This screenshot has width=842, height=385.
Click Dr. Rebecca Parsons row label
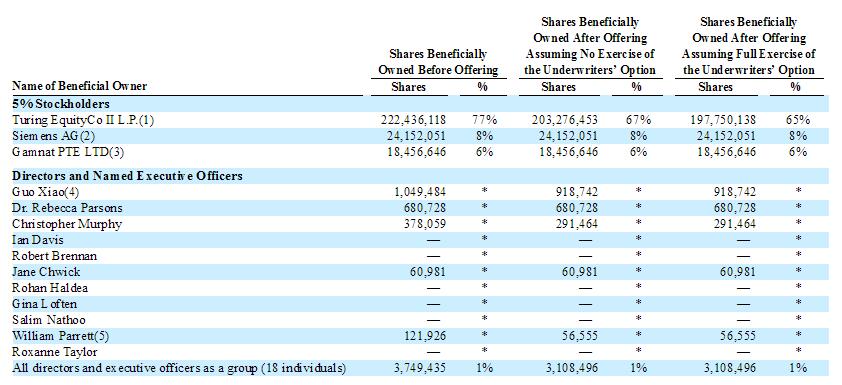[x=66, y=208]
